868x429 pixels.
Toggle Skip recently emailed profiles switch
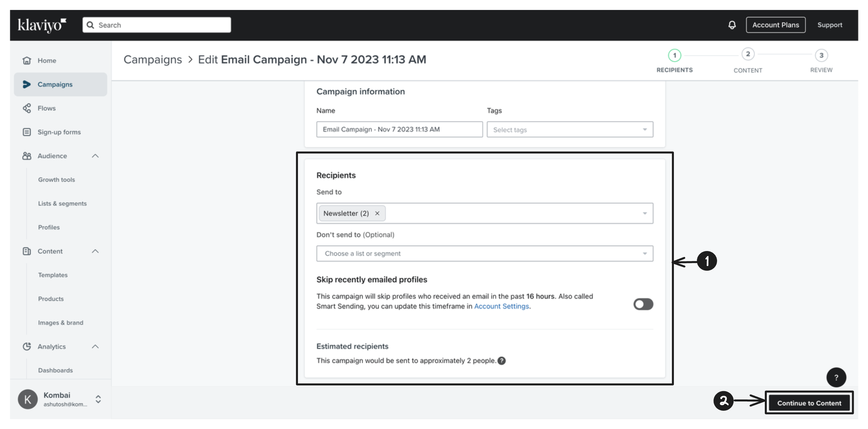coord(643,304)
